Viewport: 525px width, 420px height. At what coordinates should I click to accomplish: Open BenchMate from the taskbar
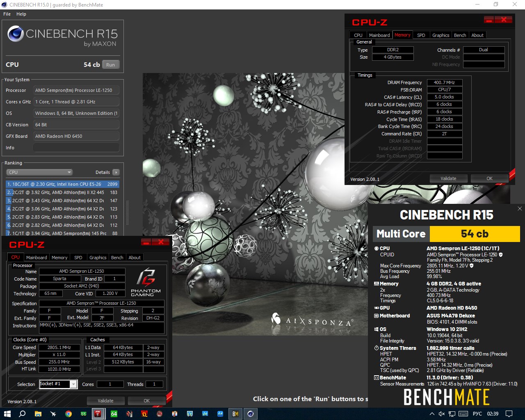(x=235, y=414)
